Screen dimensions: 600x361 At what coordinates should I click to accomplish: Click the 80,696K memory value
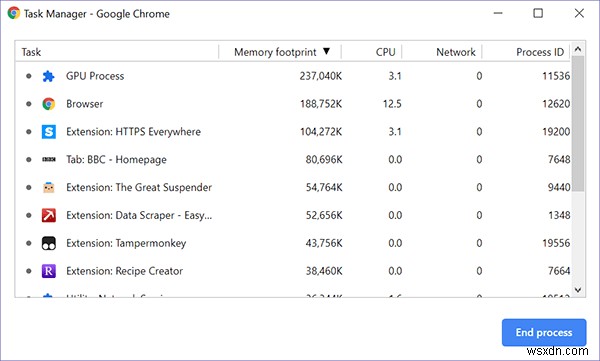click(x=324, y=159)
